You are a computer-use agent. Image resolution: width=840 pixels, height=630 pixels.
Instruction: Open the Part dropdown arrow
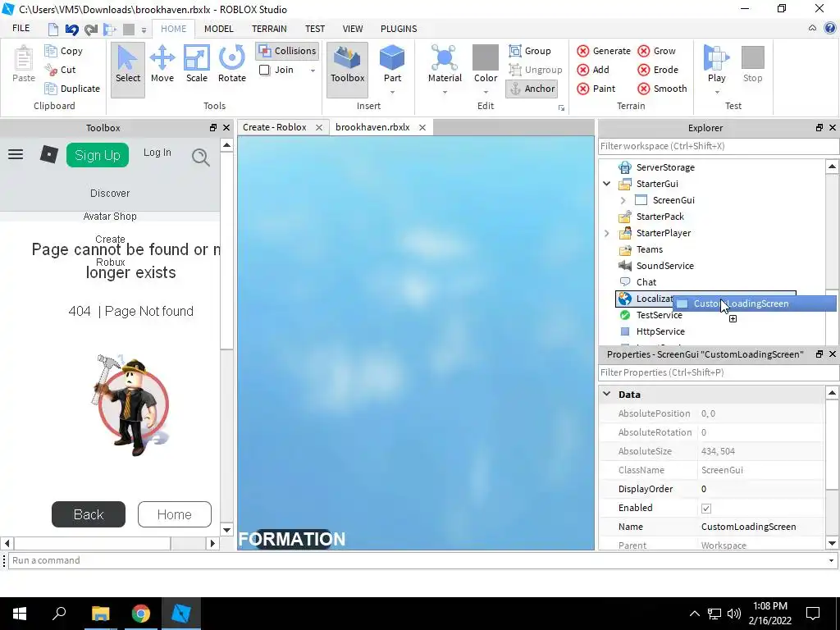tap(392, 92)
